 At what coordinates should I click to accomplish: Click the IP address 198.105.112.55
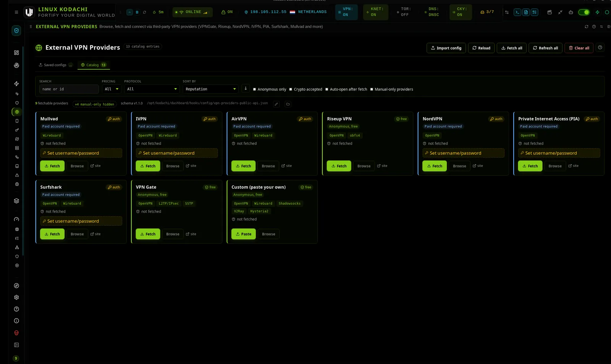(268, 12)
